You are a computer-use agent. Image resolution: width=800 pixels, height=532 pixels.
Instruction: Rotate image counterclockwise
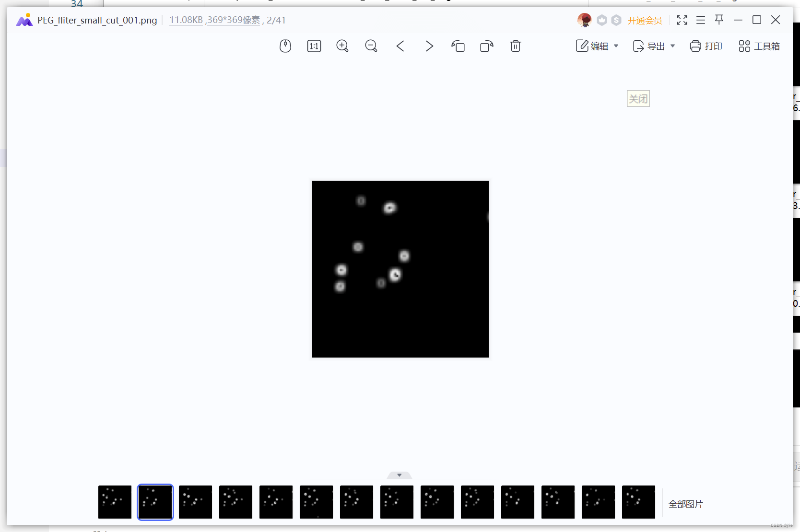pos(458,46)
